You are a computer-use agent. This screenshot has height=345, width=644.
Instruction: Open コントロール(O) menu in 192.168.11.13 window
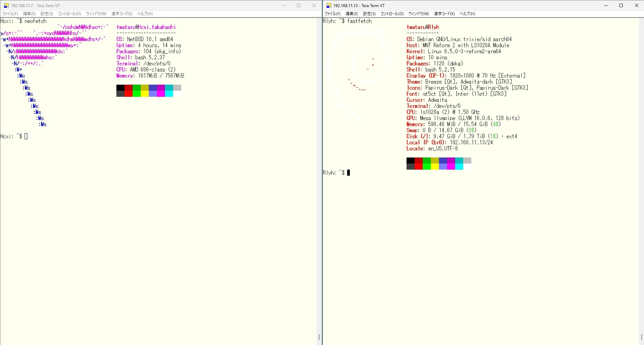pos(392,14)
